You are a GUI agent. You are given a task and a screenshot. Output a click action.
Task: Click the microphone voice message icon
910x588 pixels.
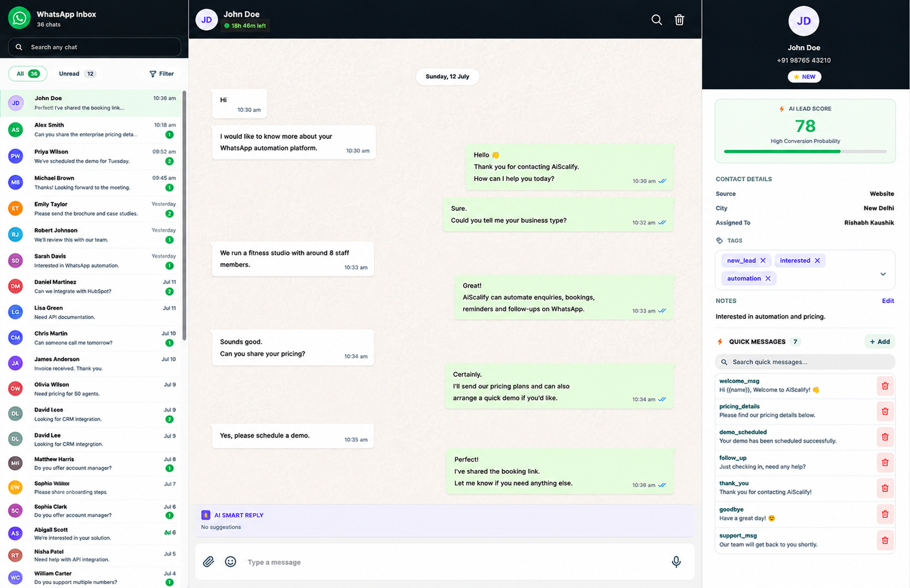click(676, 562)
